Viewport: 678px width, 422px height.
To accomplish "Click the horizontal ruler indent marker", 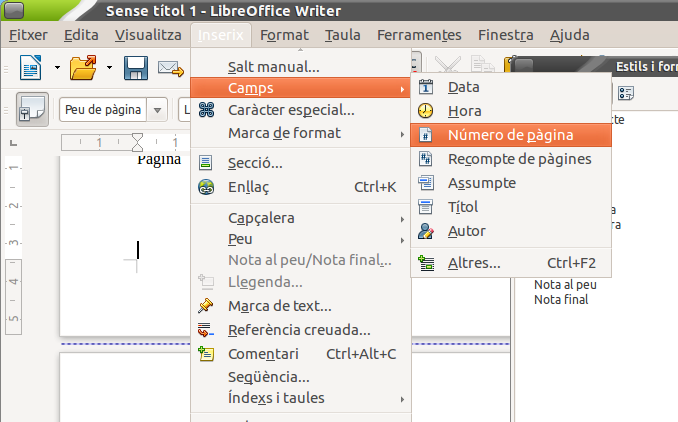I will click(x=137, y=142).
